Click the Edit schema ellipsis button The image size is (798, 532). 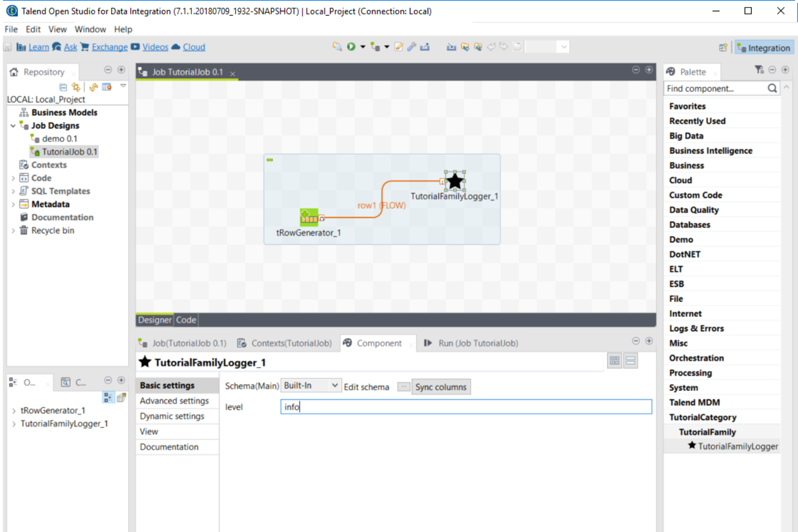coord(404,386)
